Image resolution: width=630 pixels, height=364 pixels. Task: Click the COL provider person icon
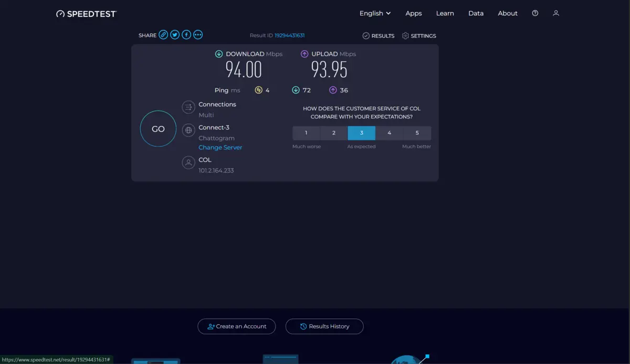click(x=188, y=163)
